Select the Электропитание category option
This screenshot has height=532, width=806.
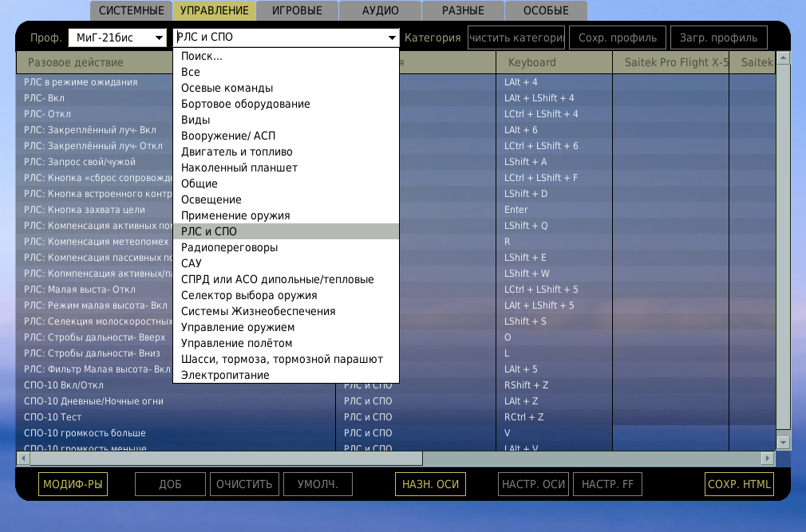(x=225, y=376)
